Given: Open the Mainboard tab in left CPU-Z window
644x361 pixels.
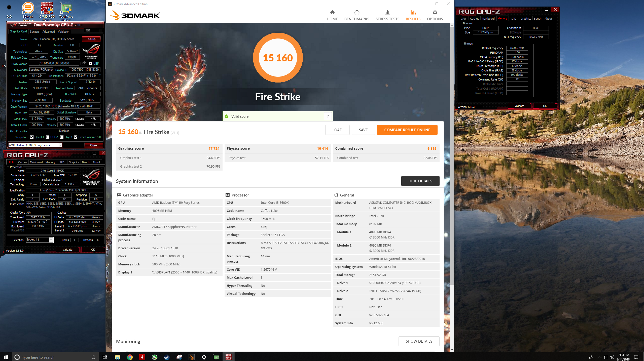Looking at the screenshot, I should pos(36,162).
